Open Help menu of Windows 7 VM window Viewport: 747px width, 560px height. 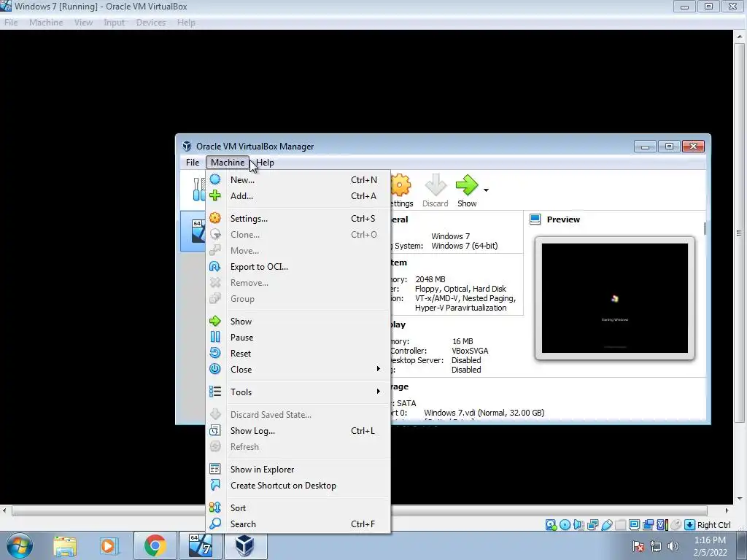pyautogui.click(x=186, y=23)
